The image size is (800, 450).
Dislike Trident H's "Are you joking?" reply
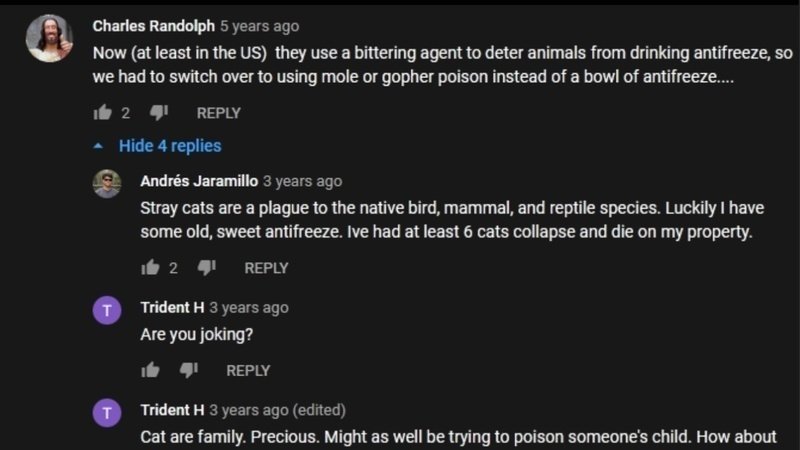coord(188,370)
